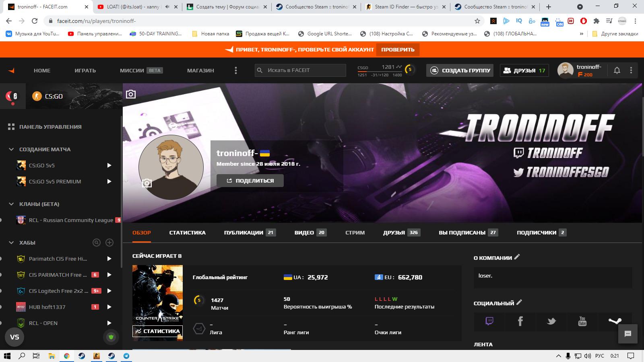Image resolution: width=644 pixels, height=362 pixels.
Task: Open Telegram from the Windows taskbar
Action: (x=126, y=356)
